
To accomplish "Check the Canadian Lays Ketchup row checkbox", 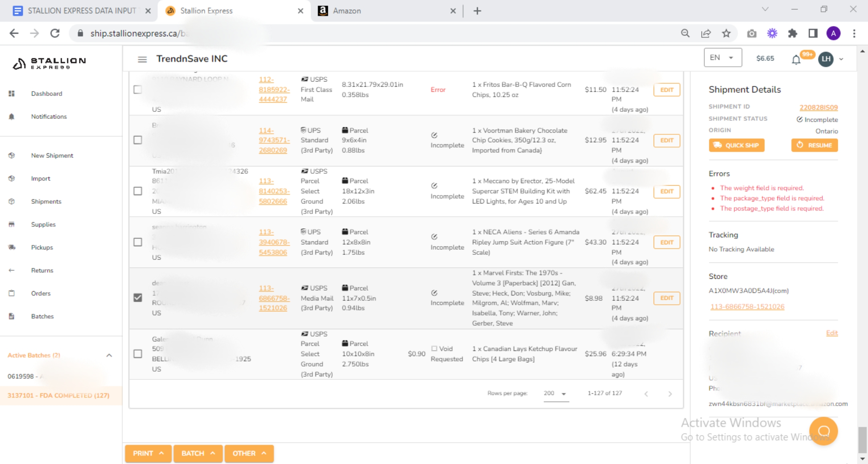I will click(x=138, y=353).
